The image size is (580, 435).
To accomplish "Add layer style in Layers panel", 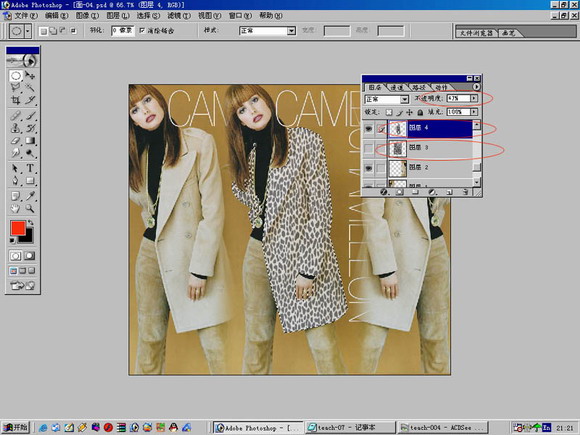I will click(x=384, y=192).
